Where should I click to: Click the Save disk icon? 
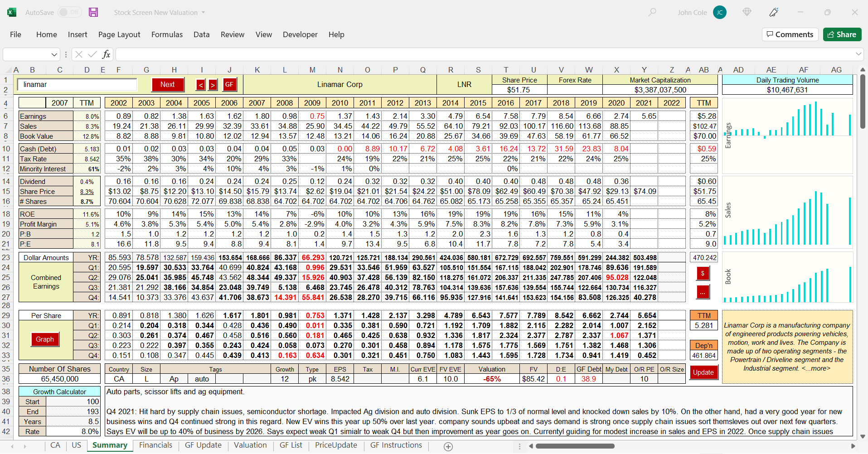(x=93, y=12)
